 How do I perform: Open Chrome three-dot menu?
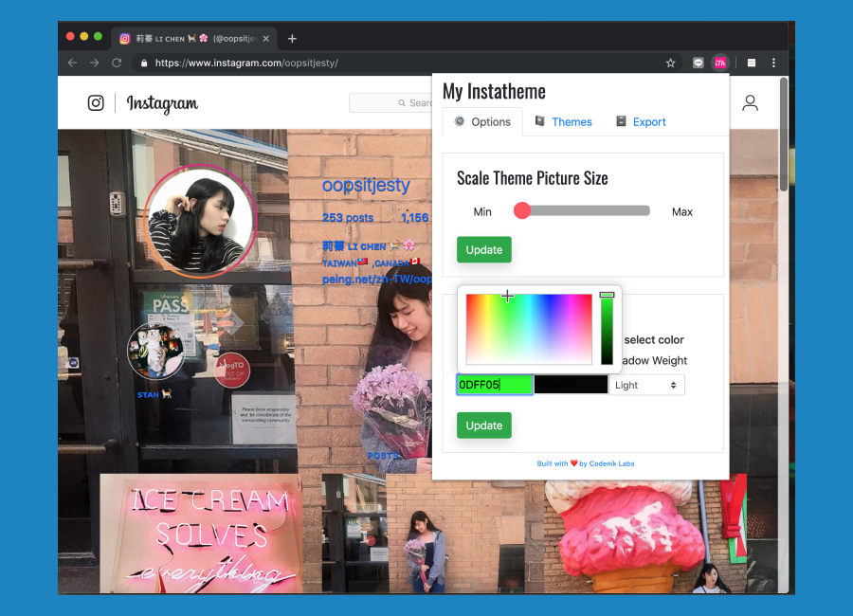(x=773, y=63)
